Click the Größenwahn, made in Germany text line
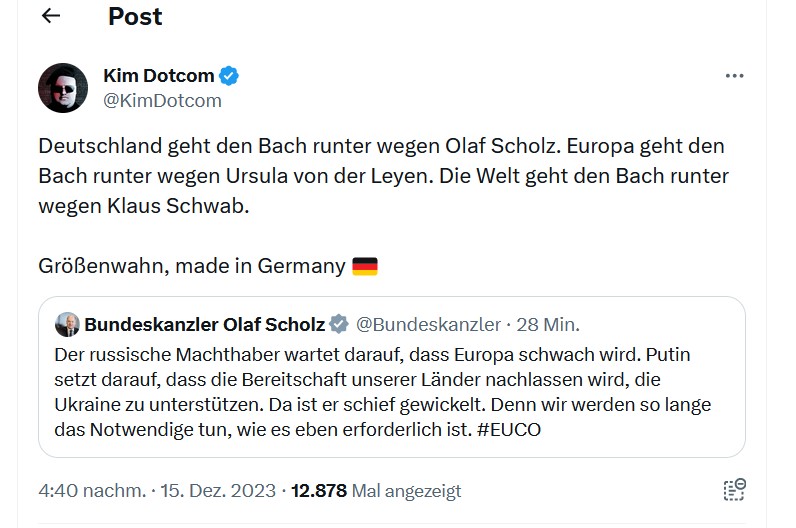This screenshot has width=796, height=528. [192, 267]
